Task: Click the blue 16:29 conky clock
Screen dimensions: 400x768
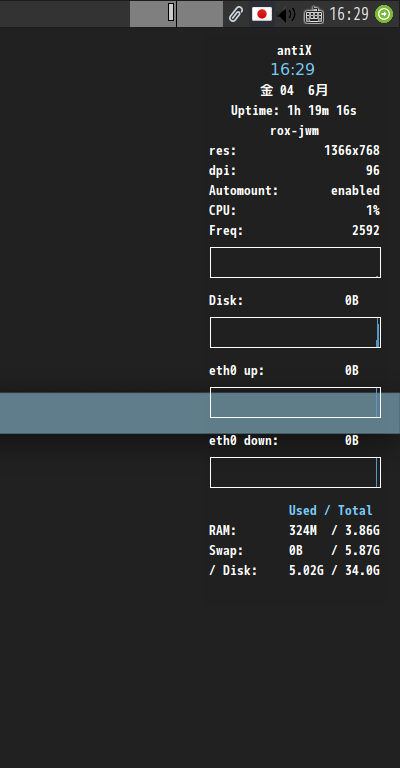Action: coord(293,70)
